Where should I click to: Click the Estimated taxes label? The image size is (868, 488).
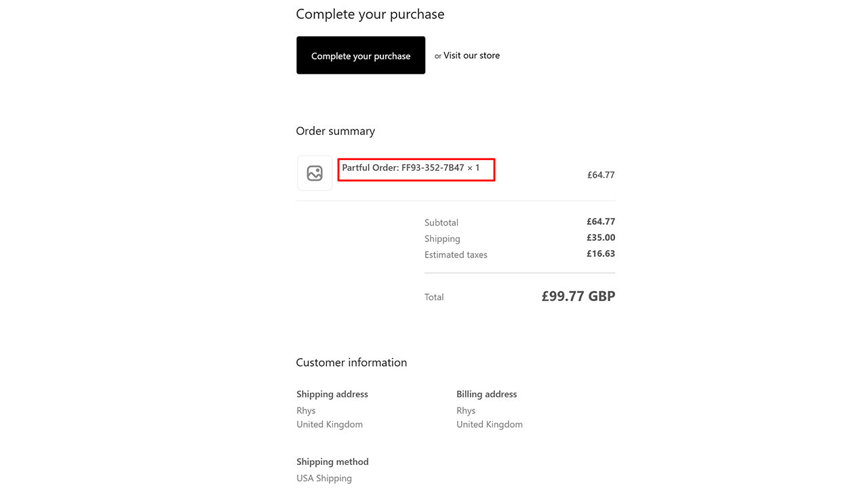click(x=456, y=255)
